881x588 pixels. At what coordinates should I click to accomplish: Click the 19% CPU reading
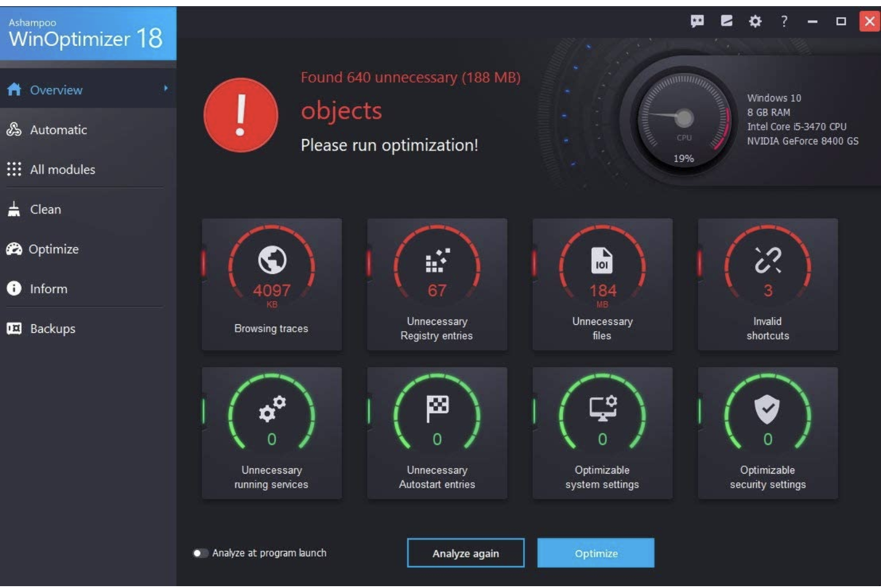click(x=684, y=158)
